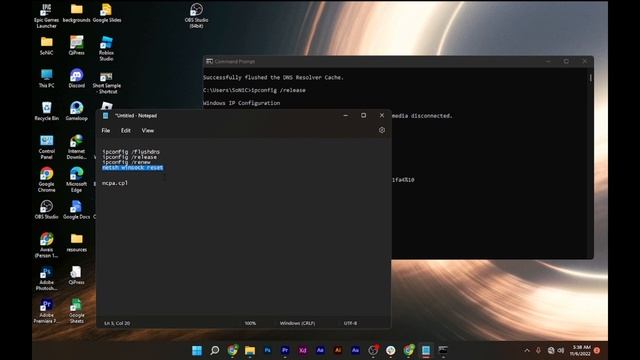
Task: Click the 'ncpa.cpl' line in Notepad
Action: [x=115, y=183]
